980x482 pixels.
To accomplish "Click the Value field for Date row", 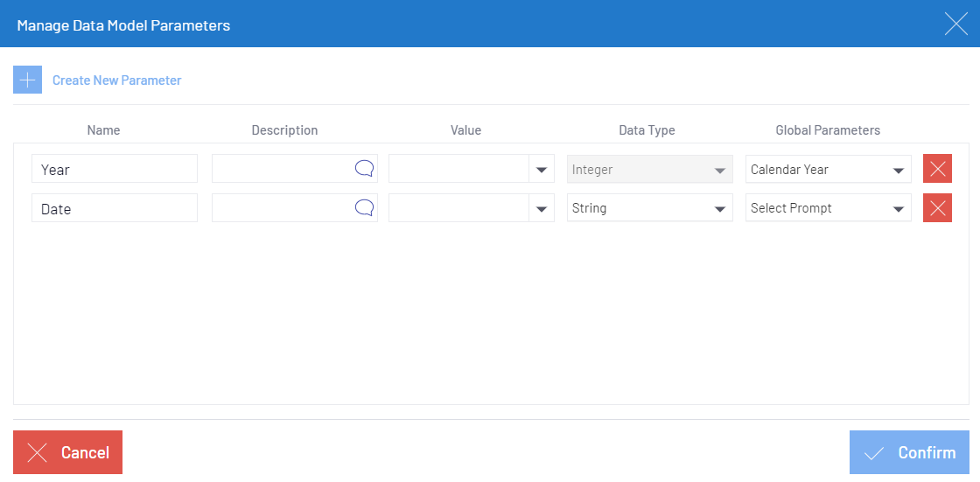I will point(458,209).
